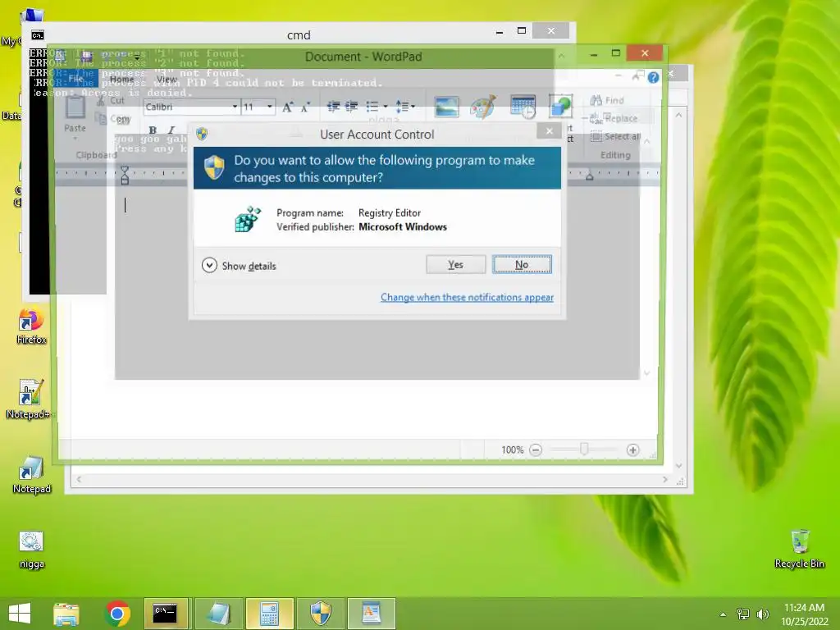Viewport: 840px width, 630px height.
Task: Click the Paint drawing icon in WordPad
Action: (483, 107)
